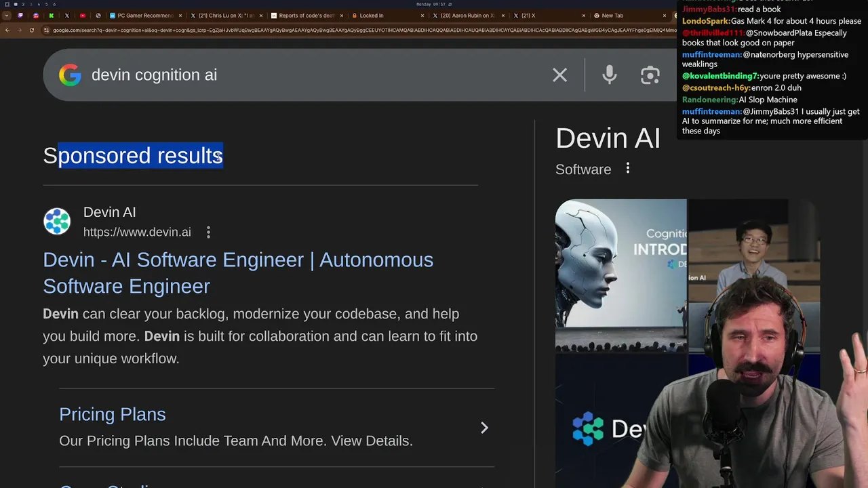This screenshot has width=868, height=488.
Task: Close the Locked In tab
Action: [x=423, y=16]
